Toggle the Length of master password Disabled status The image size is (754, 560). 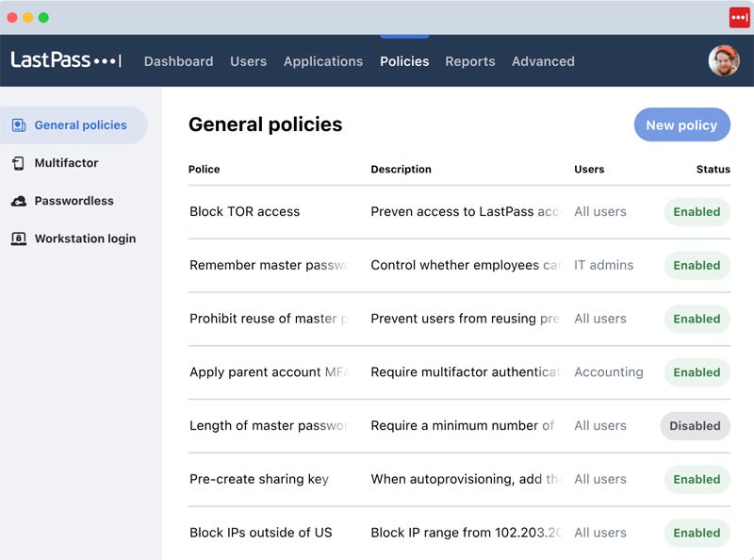click(695, 426)
